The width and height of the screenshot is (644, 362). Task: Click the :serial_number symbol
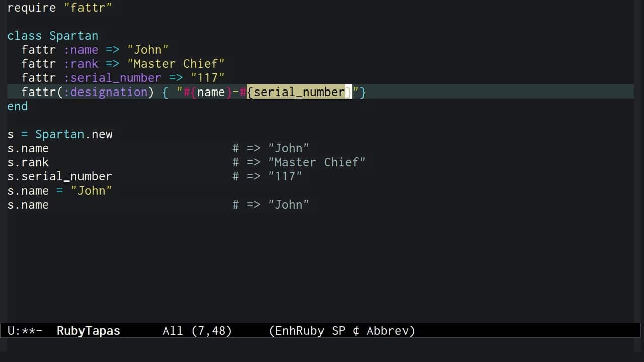click(x=112, y=78)
